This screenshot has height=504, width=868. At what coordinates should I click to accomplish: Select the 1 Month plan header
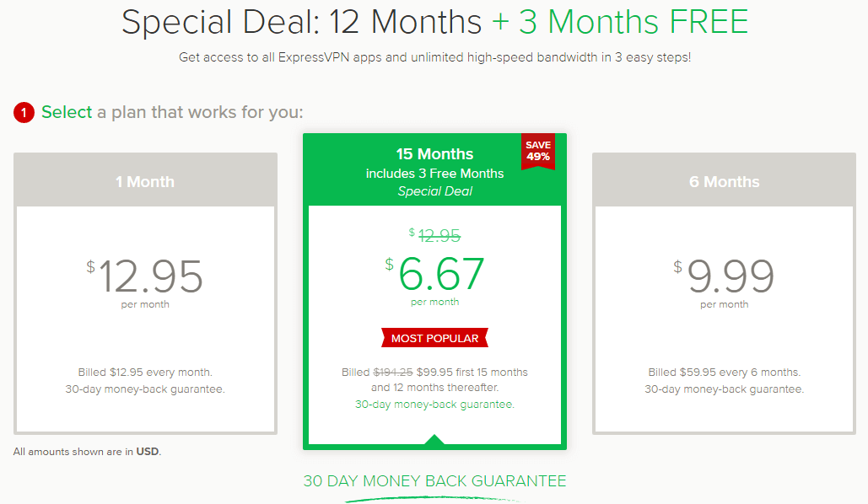[x=145, y=181]
